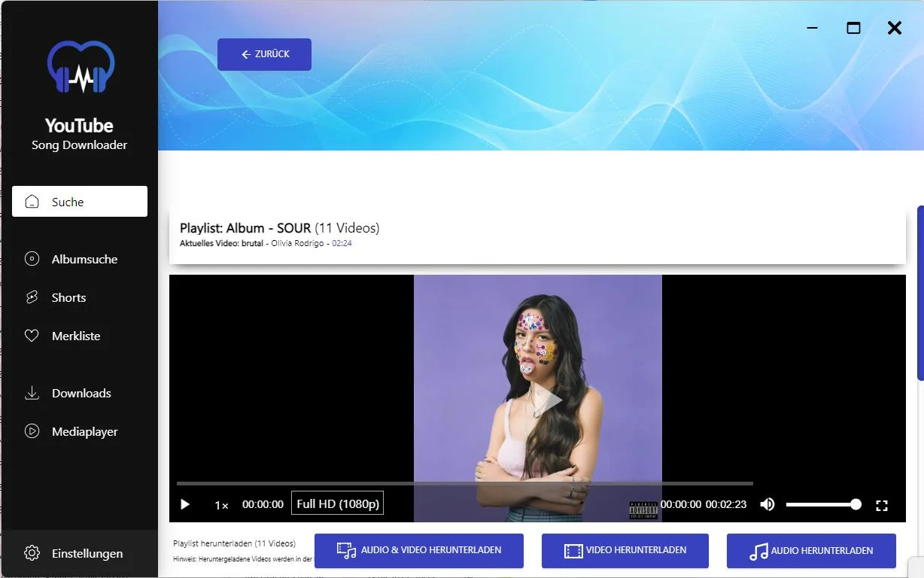Click the headphone heart app logo

81,66
